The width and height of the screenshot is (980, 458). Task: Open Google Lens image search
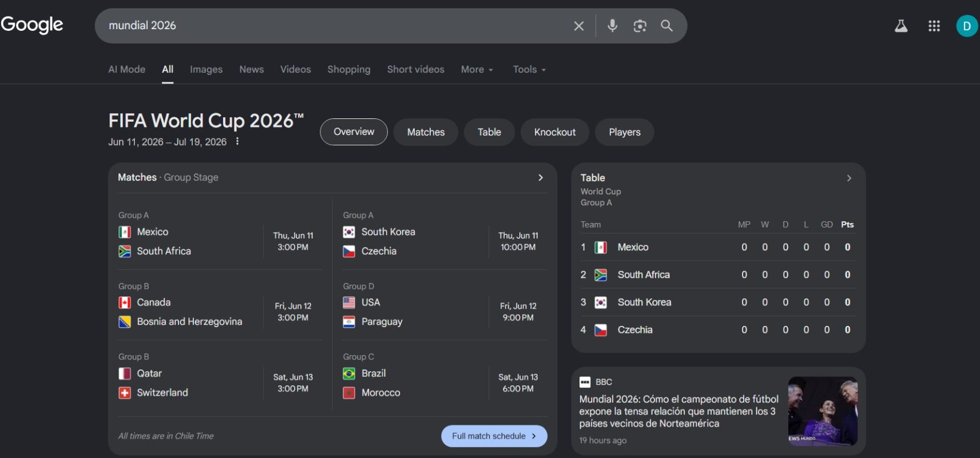click(x=640, y=26)
